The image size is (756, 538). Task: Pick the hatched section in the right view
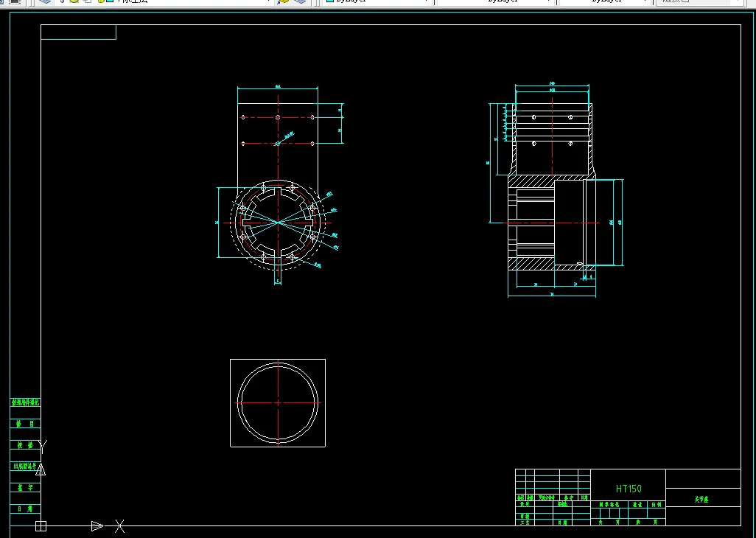point(531,181)
